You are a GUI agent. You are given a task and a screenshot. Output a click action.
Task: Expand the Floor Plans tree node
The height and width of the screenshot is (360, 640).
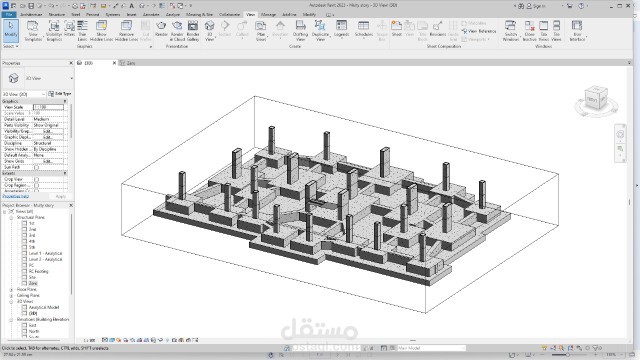click(11, 289)
